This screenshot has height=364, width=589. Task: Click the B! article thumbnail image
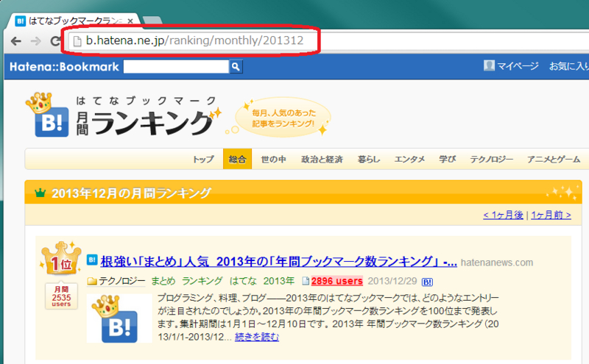coord(119,318)
